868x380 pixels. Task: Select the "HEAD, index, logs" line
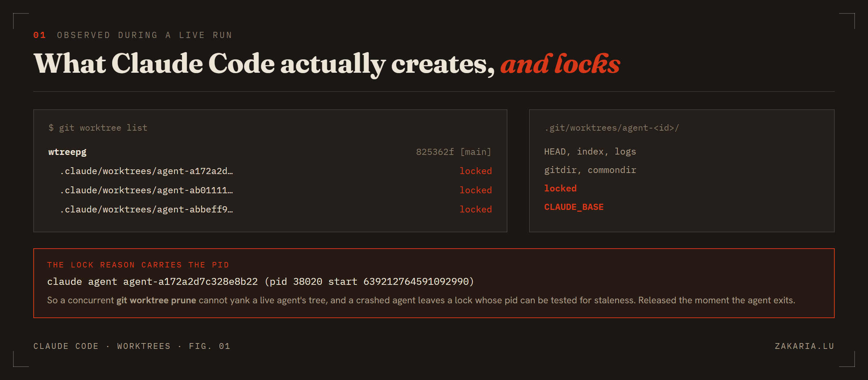pyautogui.click(x=590, y=152)
